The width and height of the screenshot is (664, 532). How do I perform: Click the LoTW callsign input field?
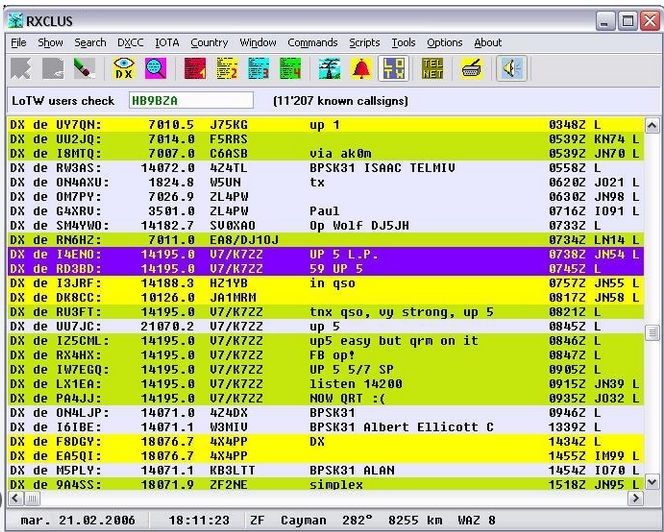(189, 101)
